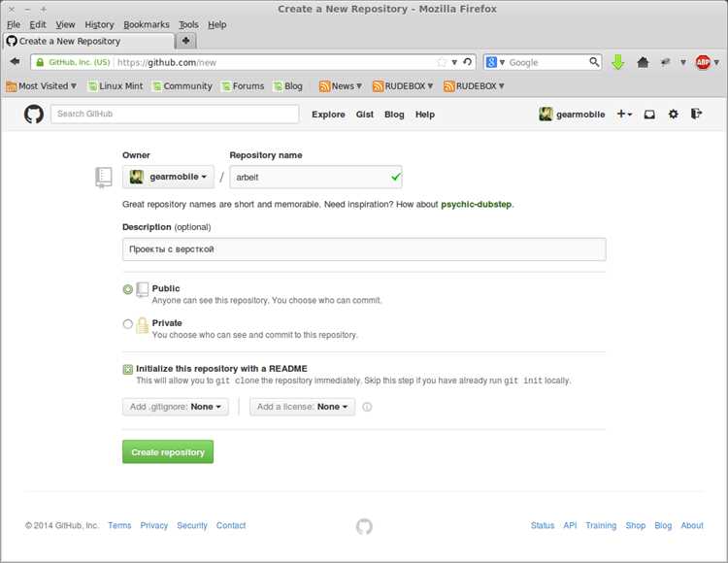The height and width of the screenshot is (563, 728).
Task: Click the footer API link
Action: (x=570, y=525)
